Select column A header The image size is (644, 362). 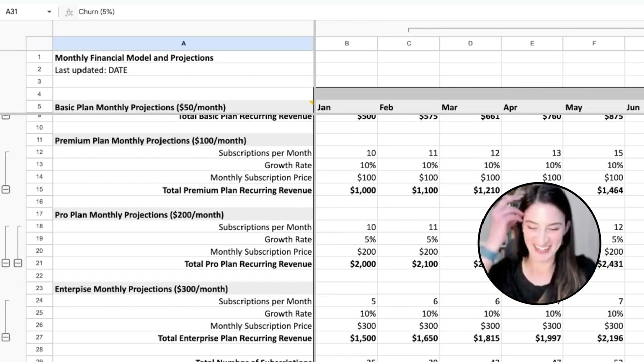tap(183, 44)
